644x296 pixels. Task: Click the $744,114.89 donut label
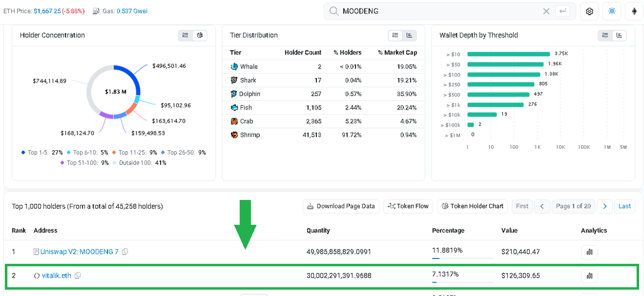tap(50, 81)
